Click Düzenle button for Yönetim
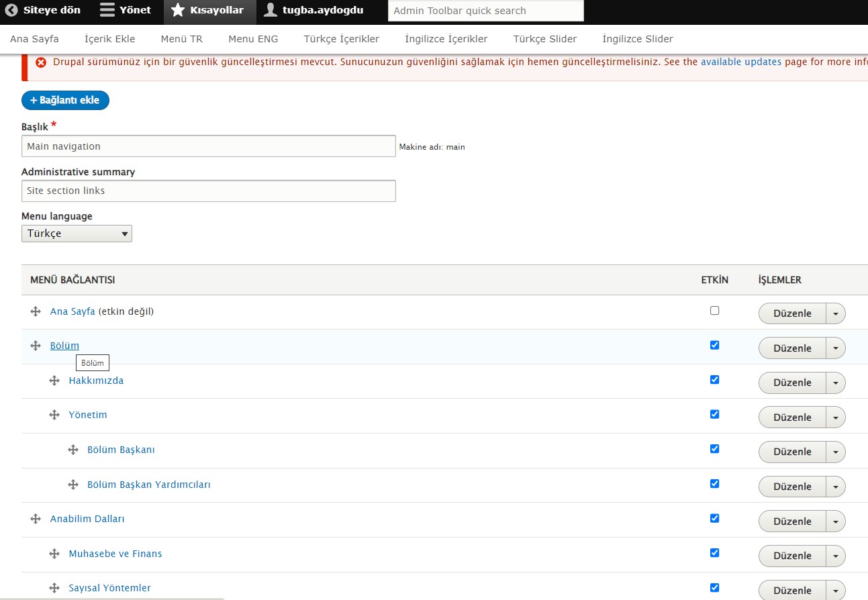The height and width of the screenshot is (600, 868). point(792,417)
